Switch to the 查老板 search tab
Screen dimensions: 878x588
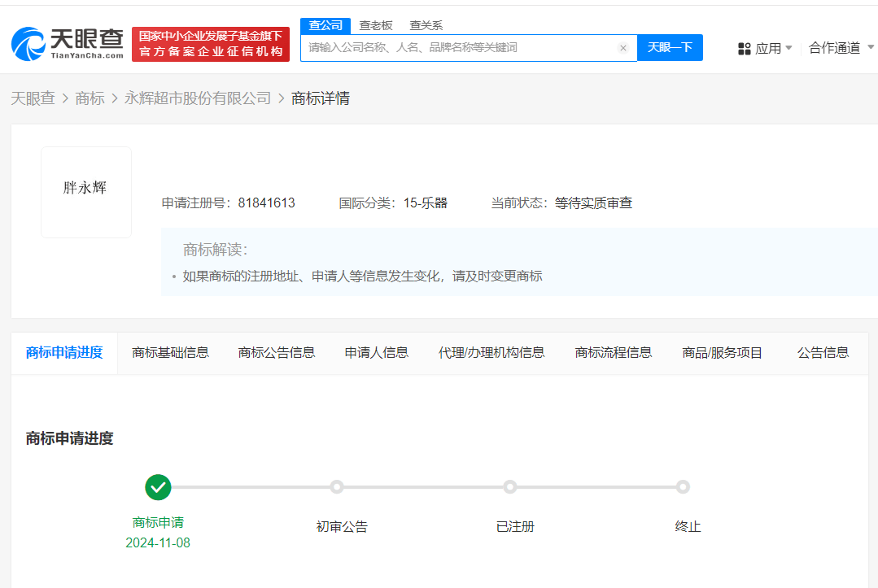click(x=376, y=25)
